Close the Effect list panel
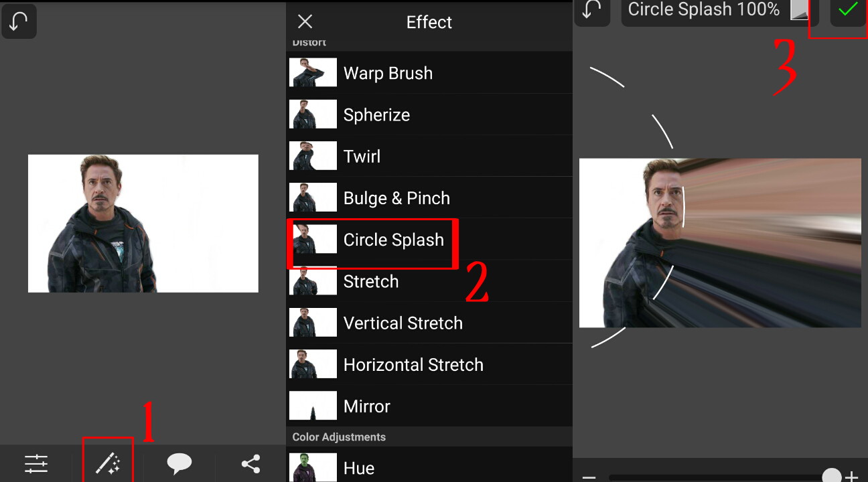 point(305,21)
